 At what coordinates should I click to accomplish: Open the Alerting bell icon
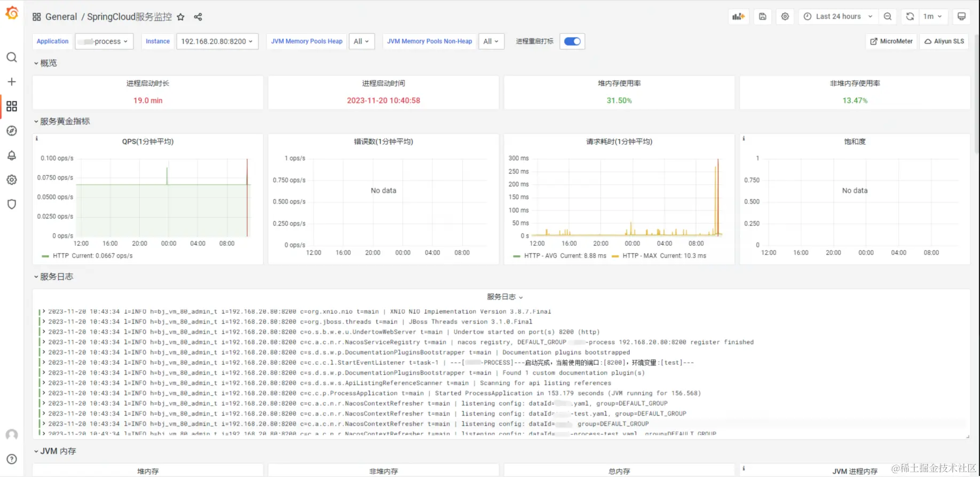tap(12, 155)
